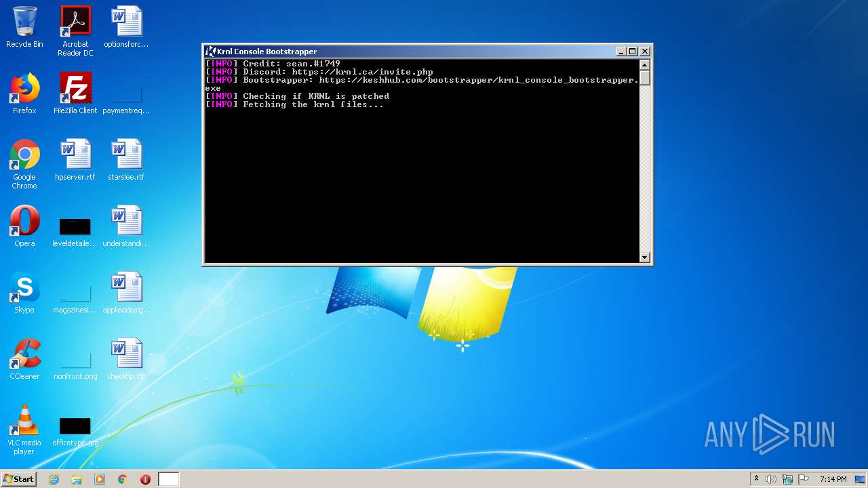The width and height of the screenshot is (868, 488).
Task: Click the console scrollbar thumb
Action: click(x=645, y=77)
